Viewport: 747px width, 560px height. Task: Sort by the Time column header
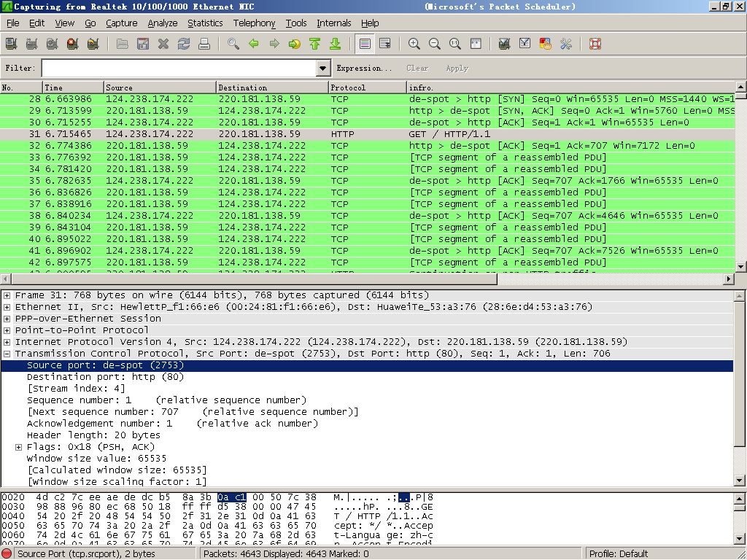[x=73, y=87]
